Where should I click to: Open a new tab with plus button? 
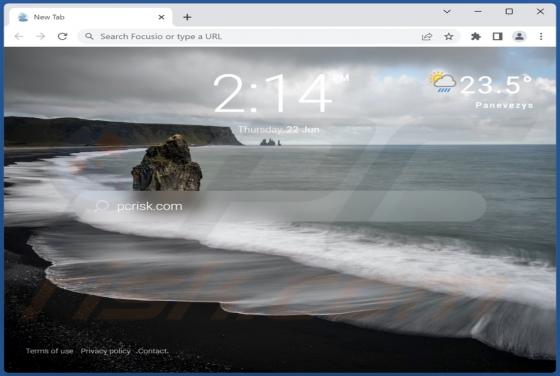[x=187, y=17]
